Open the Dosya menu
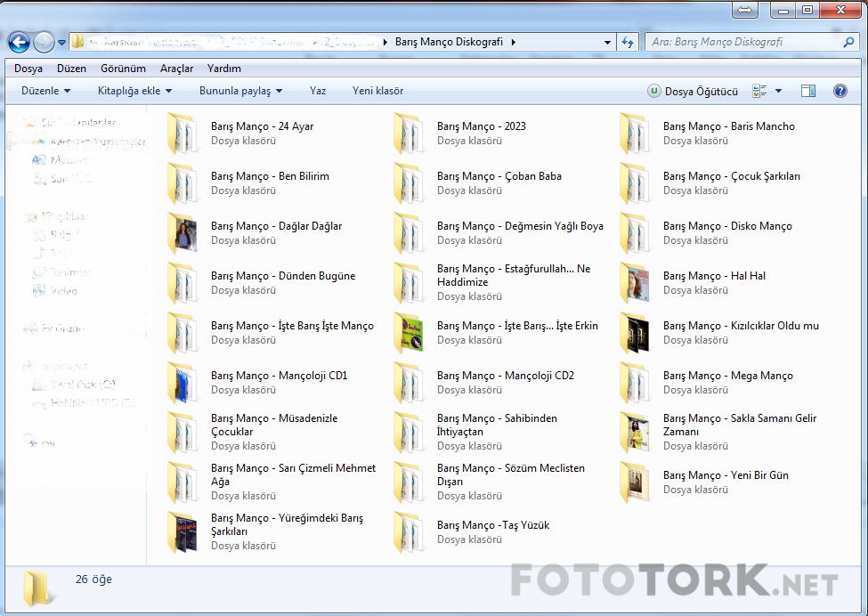This screenshot has width=868, height=616. point(28,69)
